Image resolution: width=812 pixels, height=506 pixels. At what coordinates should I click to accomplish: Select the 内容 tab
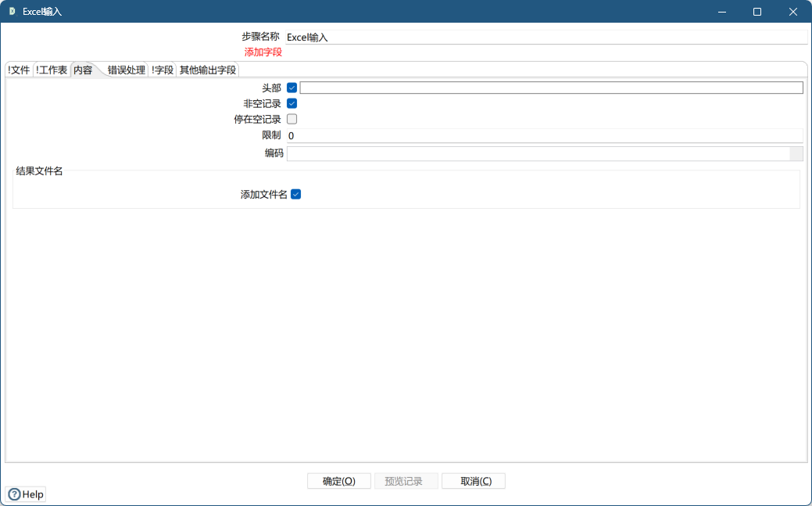pyautogui.click(x=83, y=69)
